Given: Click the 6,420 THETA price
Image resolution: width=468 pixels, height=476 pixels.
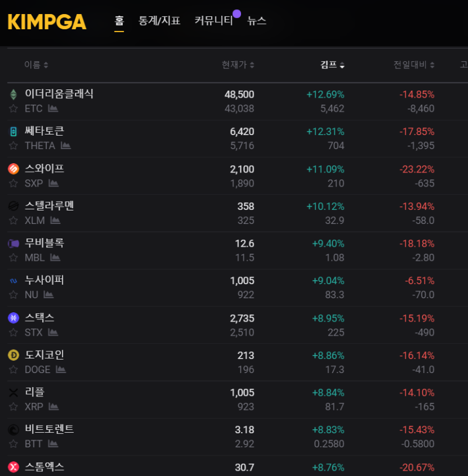Looking at the screenshot, I should (x=242, y=132).
